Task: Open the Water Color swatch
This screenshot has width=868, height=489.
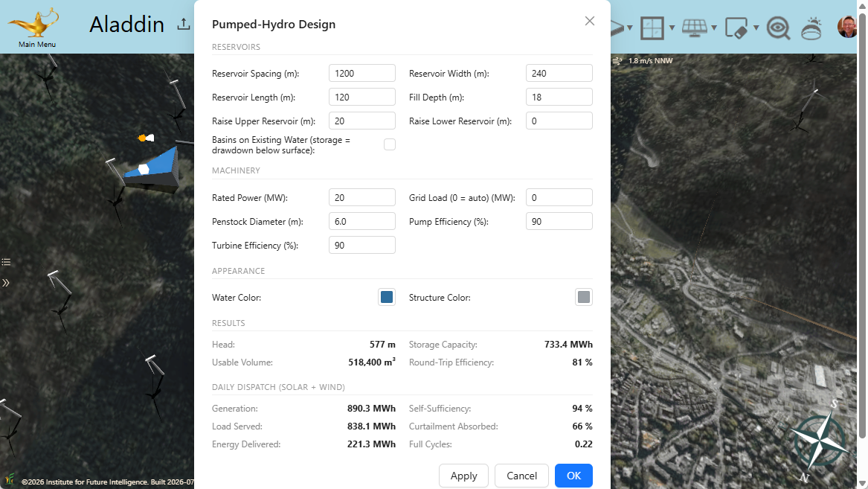Action: tap(386, 298)
